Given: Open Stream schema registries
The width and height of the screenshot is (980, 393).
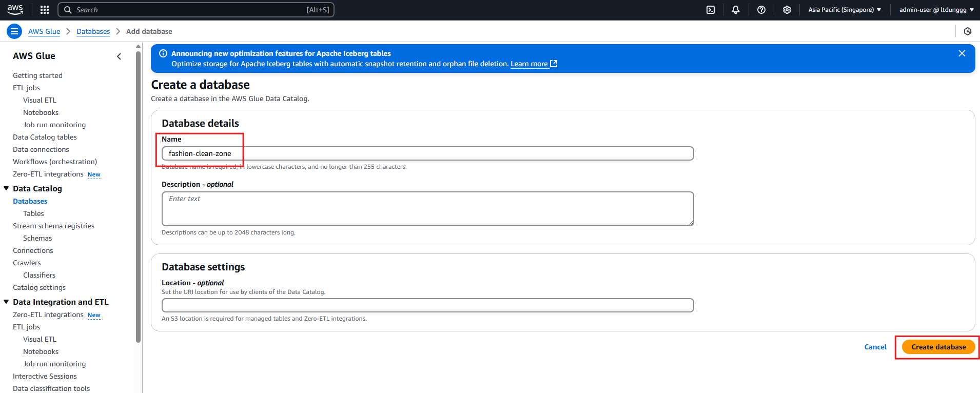Looking at the screenshot, I should [53, 226].
